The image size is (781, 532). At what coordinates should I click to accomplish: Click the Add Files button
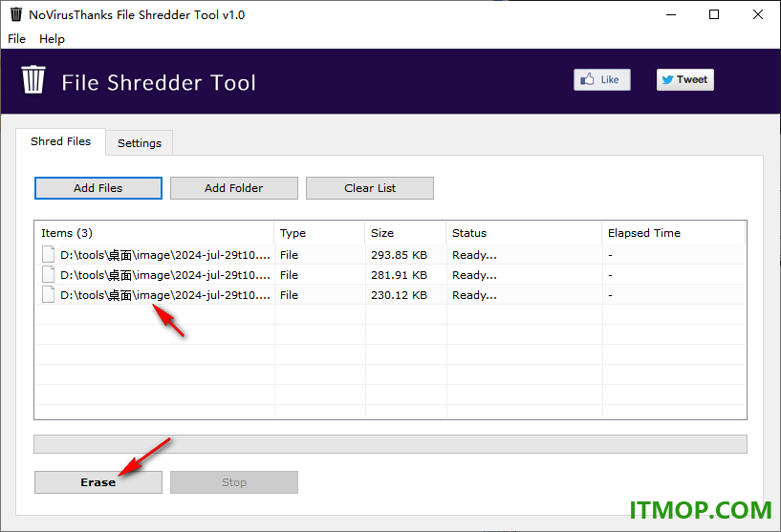(98, 188)
